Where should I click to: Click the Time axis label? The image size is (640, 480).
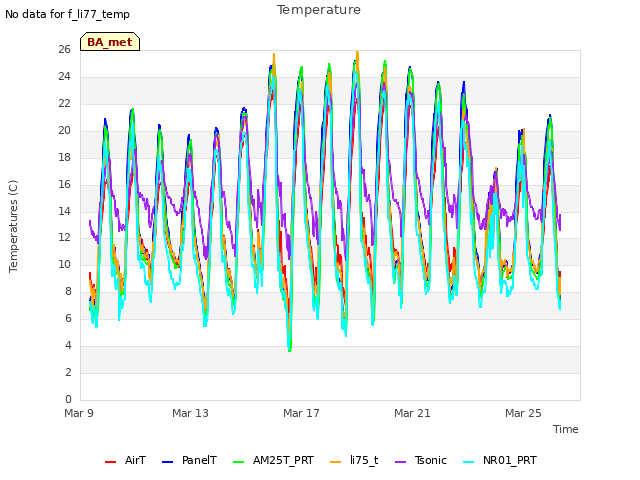coord(566,429)
